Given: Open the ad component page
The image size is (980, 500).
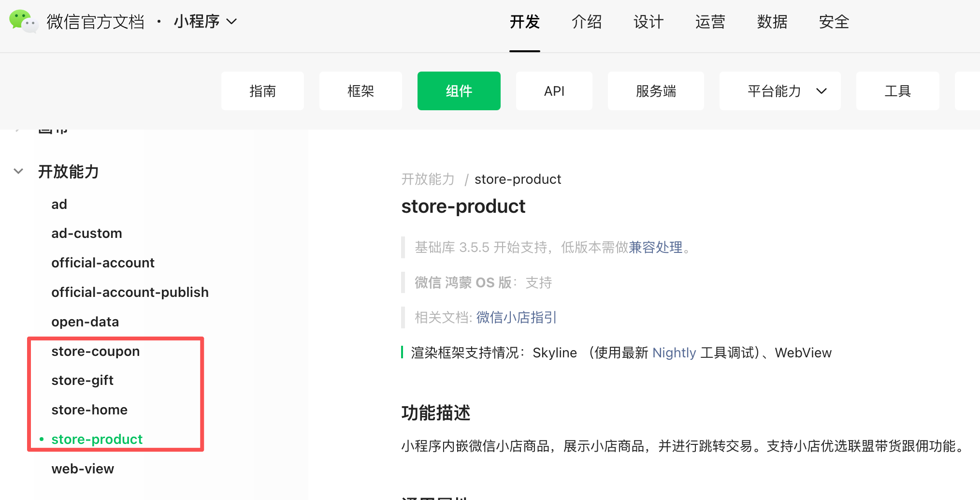Looking at the screenshot, I should [59, 204].
